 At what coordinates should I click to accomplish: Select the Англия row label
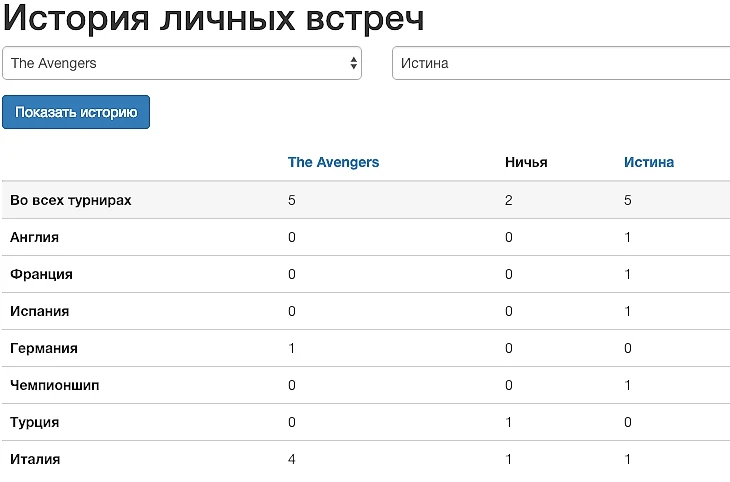click(x=34, y=237)
